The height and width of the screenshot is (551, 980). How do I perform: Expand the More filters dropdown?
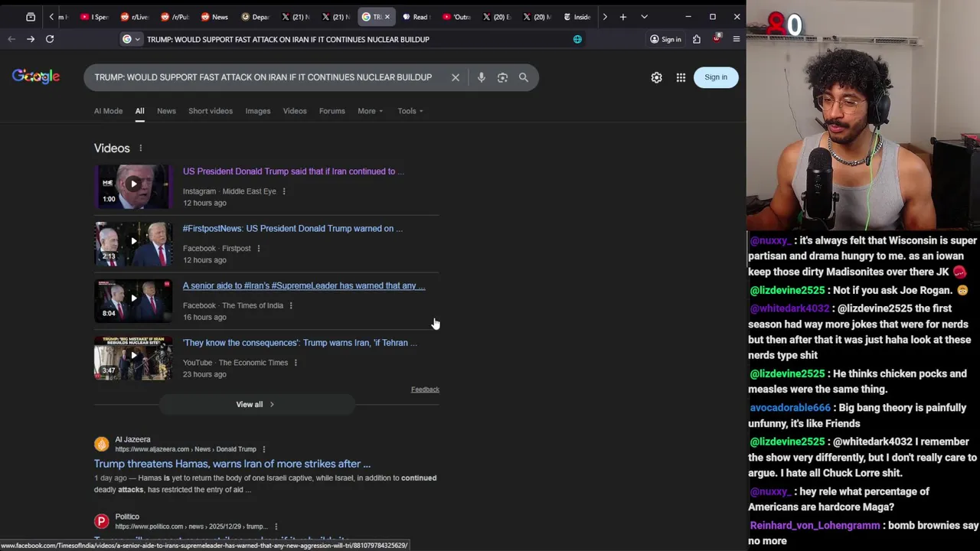(370, 111)
